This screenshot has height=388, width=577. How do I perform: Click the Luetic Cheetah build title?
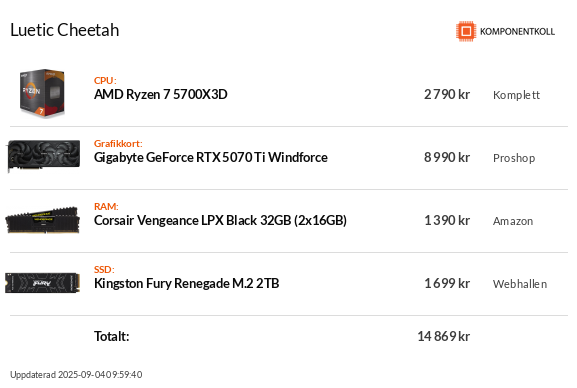[65, 30]
